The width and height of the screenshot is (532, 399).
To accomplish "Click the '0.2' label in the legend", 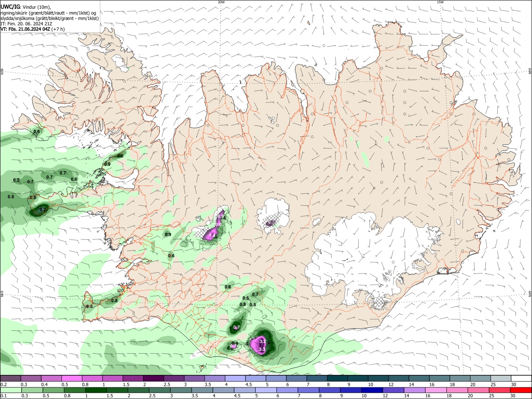I will pos(4,384).
